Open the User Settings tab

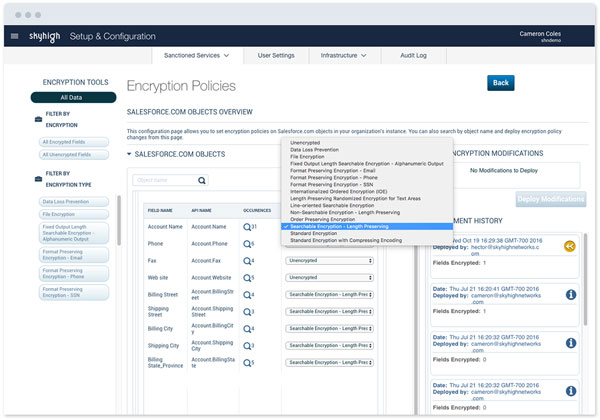pyautogui.click(x=276, y=55)
